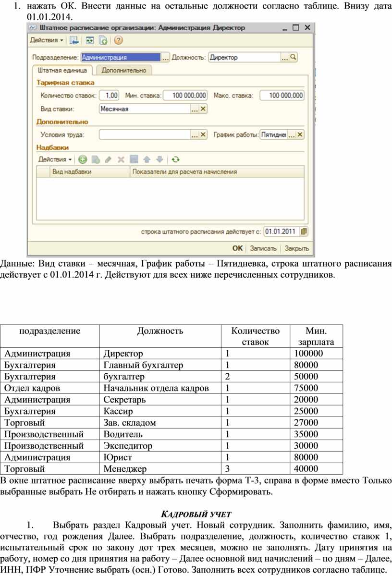Viewport: 392px width, 576px height.
Task: Clear the График работы field with X
Action: 300,135
